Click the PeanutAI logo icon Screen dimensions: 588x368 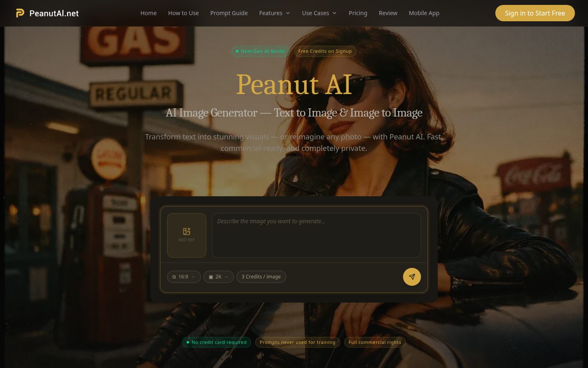(20, 13)
